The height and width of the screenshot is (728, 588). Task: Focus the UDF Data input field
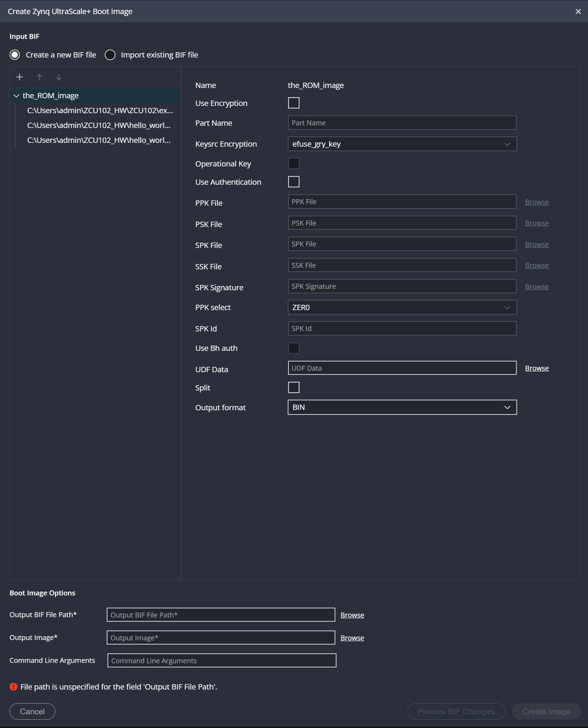pyautogui.click(x=402, y=368)
